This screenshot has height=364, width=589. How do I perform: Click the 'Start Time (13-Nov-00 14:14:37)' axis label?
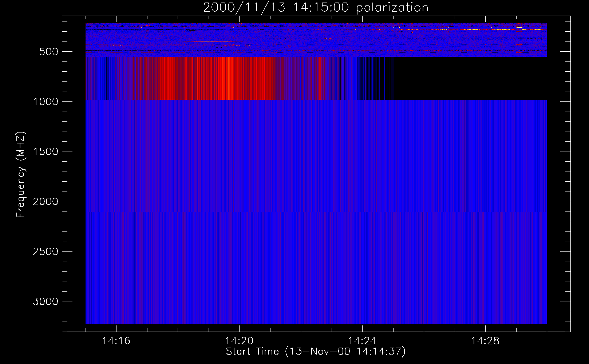click(x=316, y=352)
